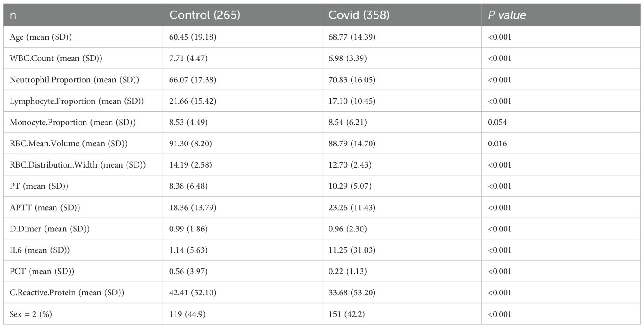This screenshot has width=644, height=328.
Task: Select the "Age (mean (SD))" row label
Action: [x=41, y=37]
